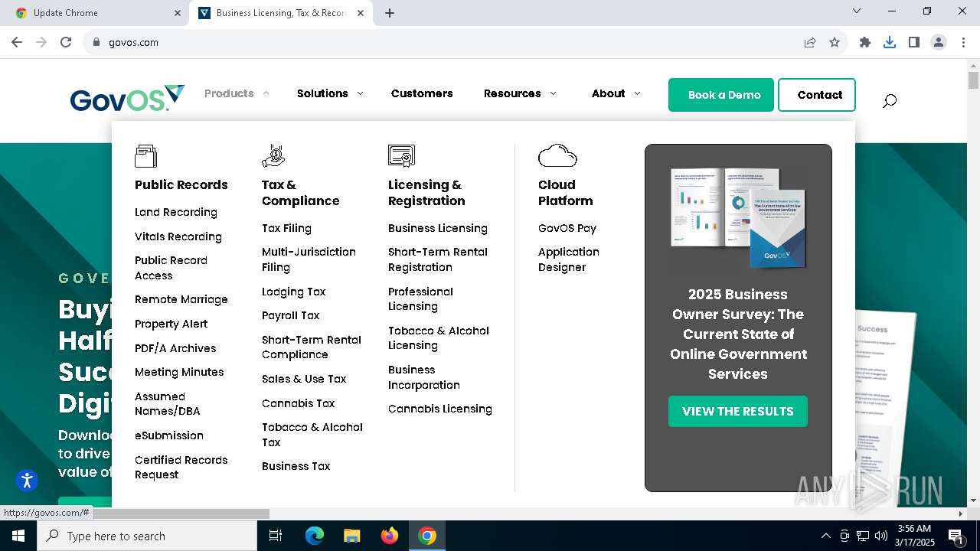The width and height of the screenshot is (980, 551).
Task: Open the Public Record Access link
Action: [x=171, y=268]
